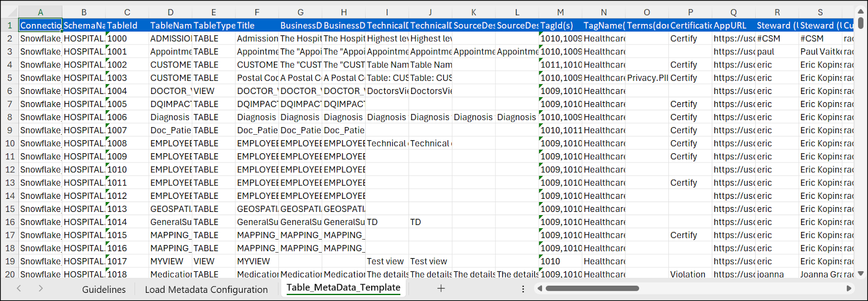Click the three-dot tab bar resize handle
868x301 pixels.
523,289
